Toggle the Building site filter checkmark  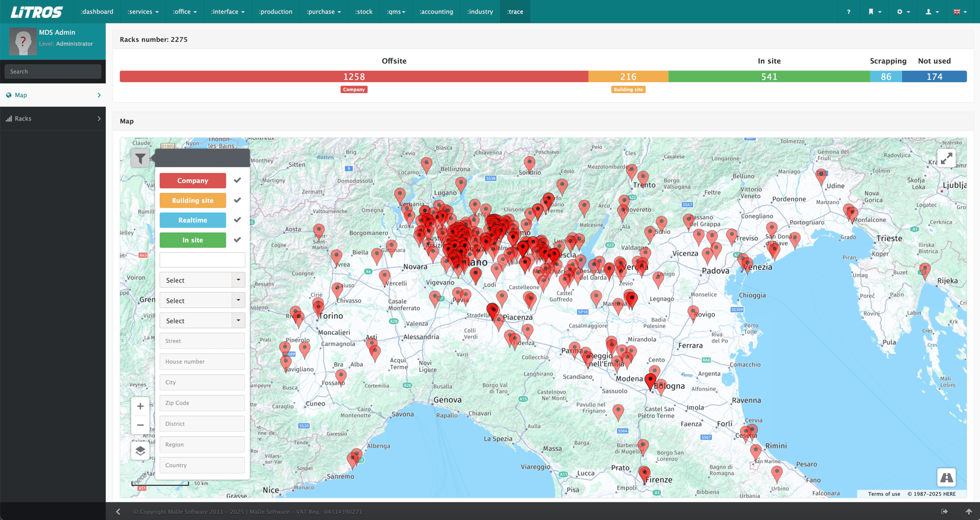tap(237, 200)
